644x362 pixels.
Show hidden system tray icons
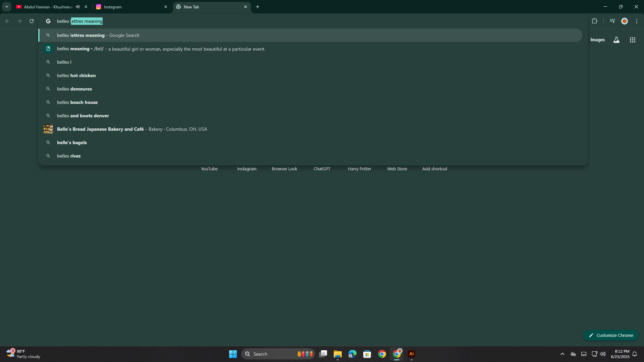click(562, 354)
